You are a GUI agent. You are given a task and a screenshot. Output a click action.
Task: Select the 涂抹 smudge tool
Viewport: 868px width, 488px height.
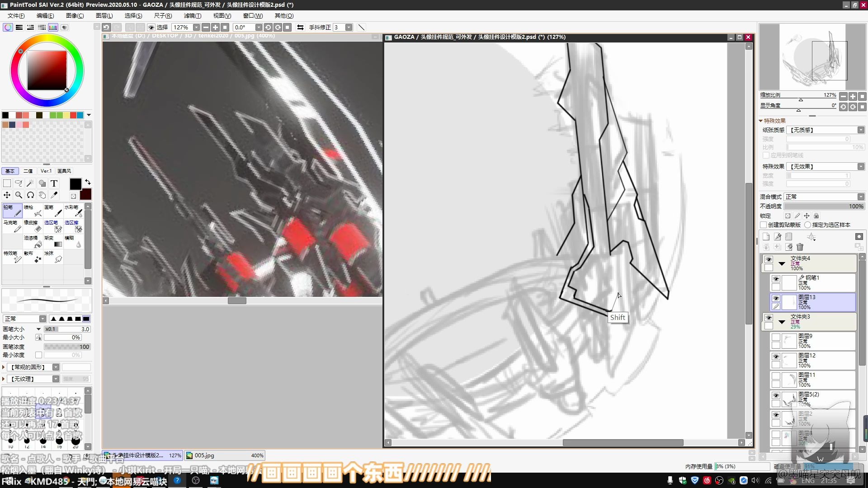tap(53, 257)
